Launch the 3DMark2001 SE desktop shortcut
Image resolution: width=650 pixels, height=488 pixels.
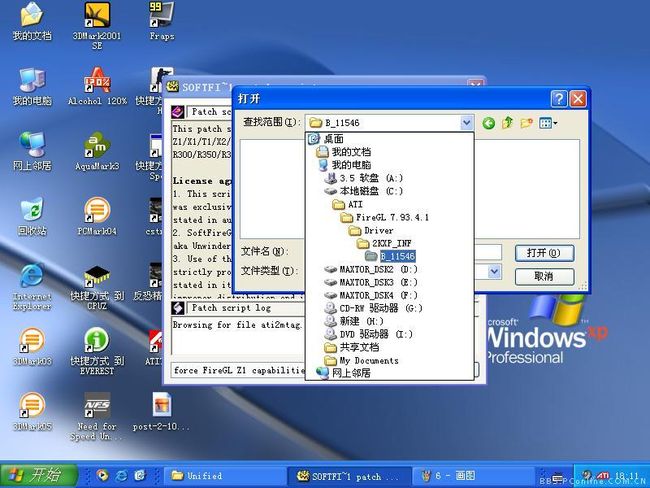(97, 26)
